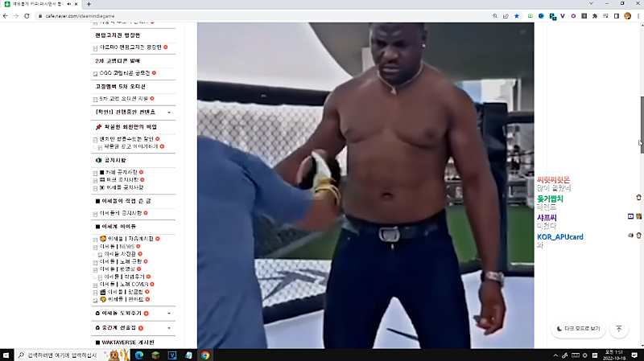Open the zoom magnifier icon in address bar

coord(495,16)
